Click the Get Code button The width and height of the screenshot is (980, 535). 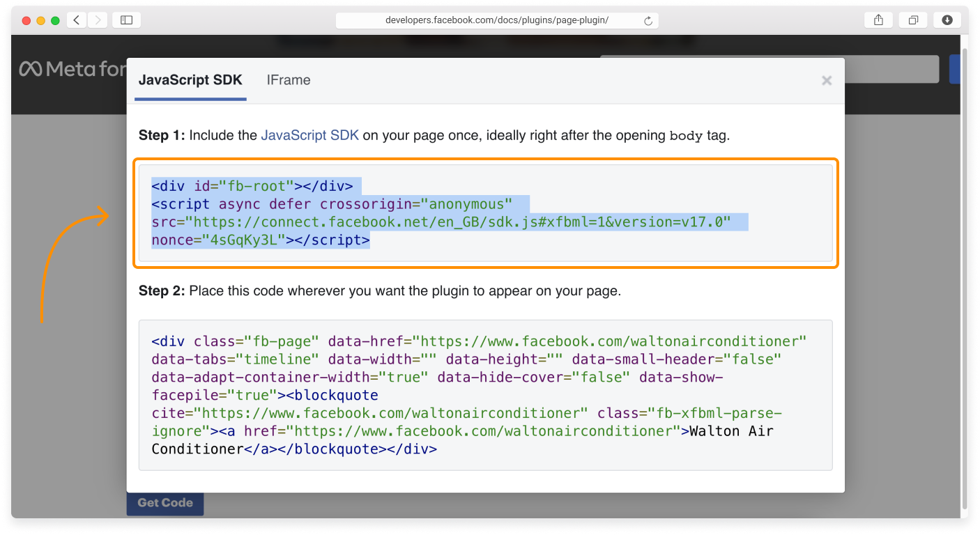coord(165,503)
